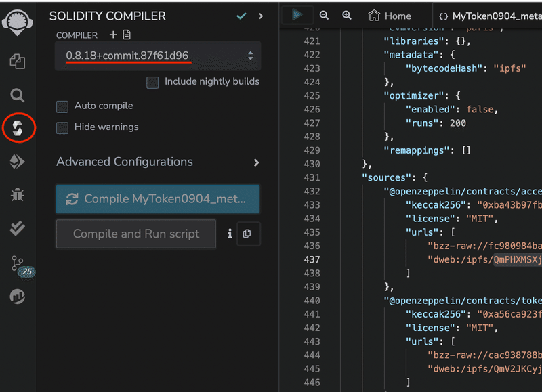Open the Debugger bug icon
The height and width of the screenshot is (392, 542).
18,195
